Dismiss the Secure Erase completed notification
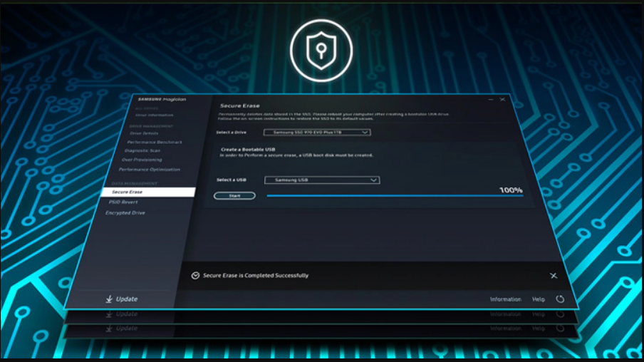This screenshot has height=362, width=644. tap(554, 276)
